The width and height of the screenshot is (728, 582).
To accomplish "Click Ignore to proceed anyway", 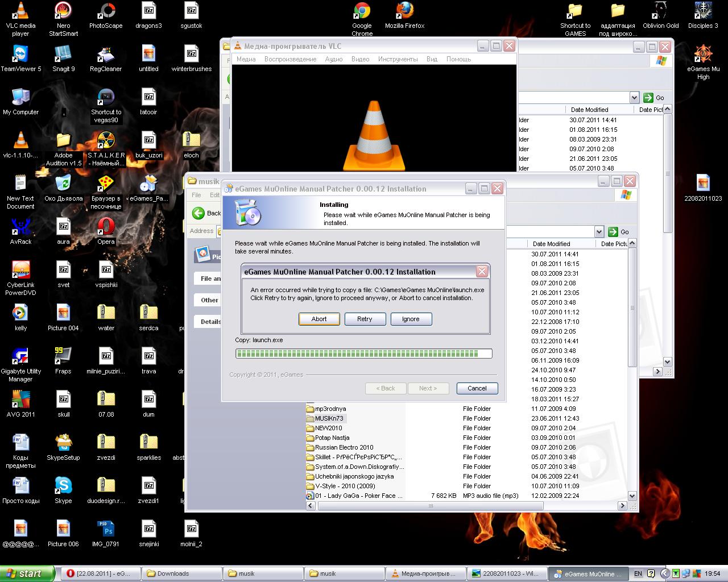I will point(411,319).
